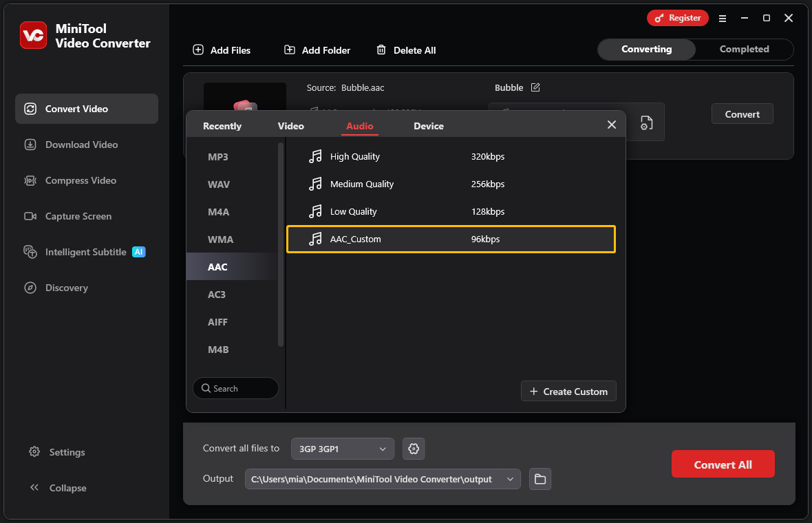Select WAV format in list
812x523 pixels.
[232, 184]
